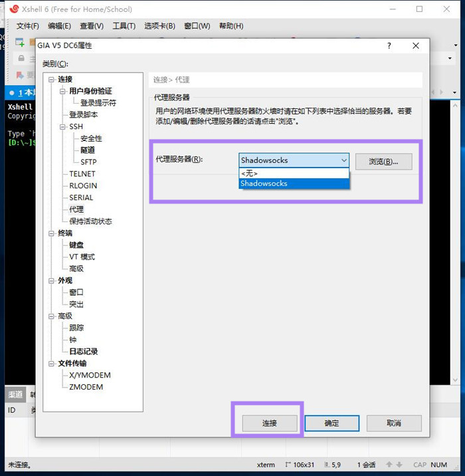Collapse the 终端 tree node

(x=51, y=233)
